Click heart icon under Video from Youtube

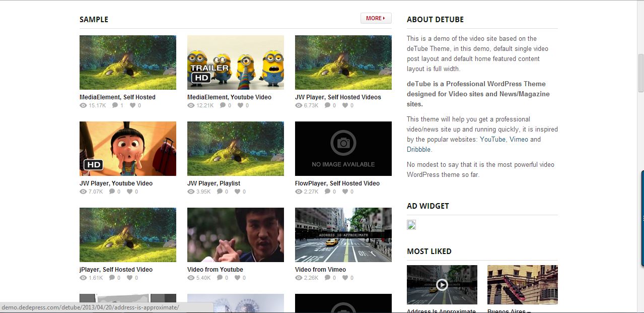237,278
